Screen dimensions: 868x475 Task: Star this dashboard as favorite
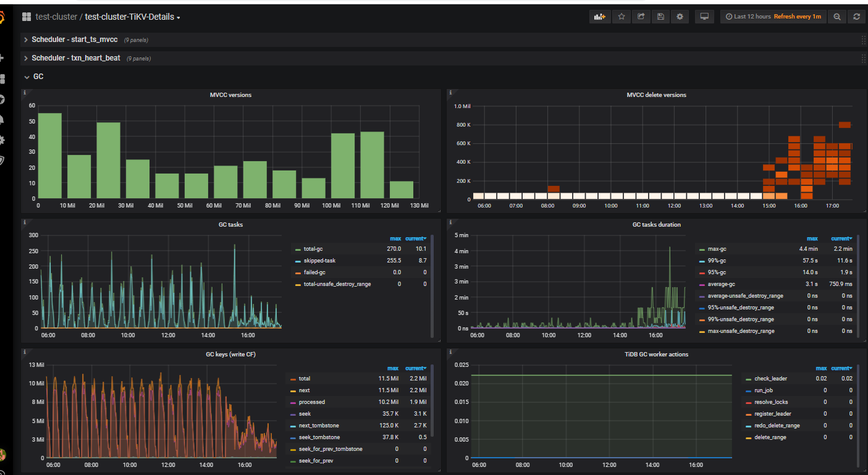[622, 17]
